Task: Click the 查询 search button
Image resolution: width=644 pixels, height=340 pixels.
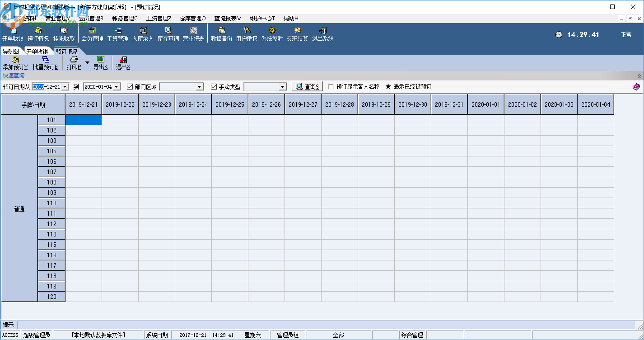Action: coord(307,87)
